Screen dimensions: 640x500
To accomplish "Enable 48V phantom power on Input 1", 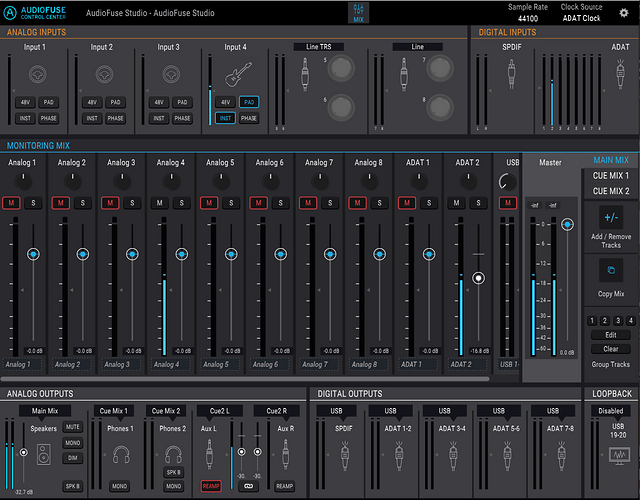I will [x=25, y=102].
